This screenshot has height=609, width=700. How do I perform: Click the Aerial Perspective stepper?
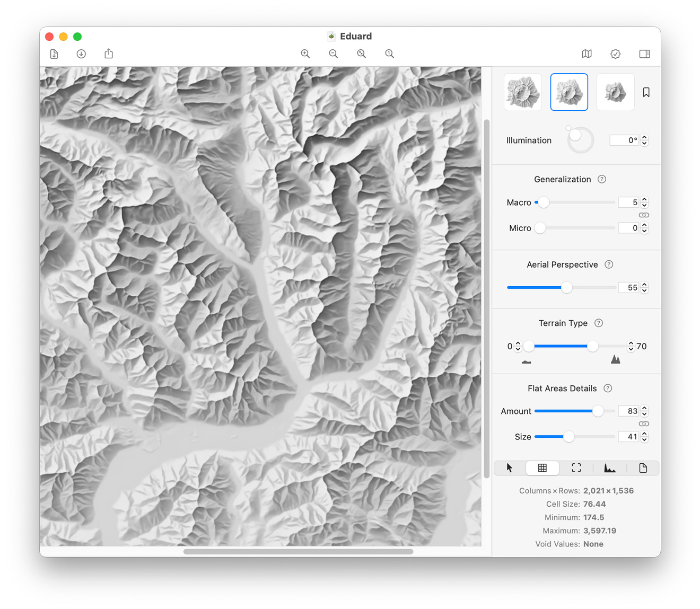(644, 288)
